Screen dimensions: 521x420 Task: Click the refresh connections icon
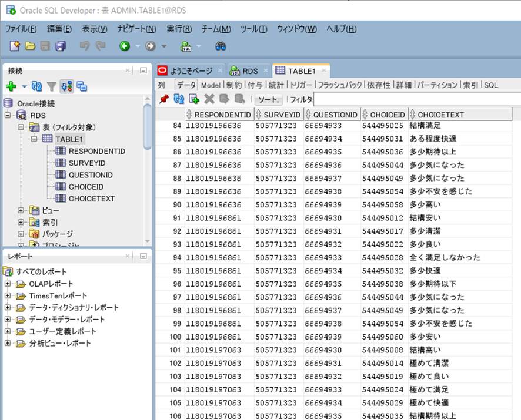pyautogui.click(x=36, y=87)
